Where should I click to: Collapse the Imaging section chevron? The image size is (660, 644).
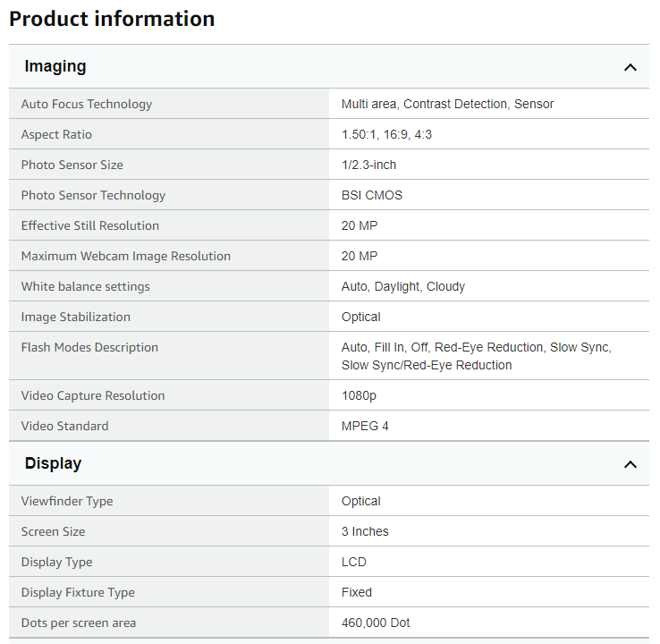point(630,67)
